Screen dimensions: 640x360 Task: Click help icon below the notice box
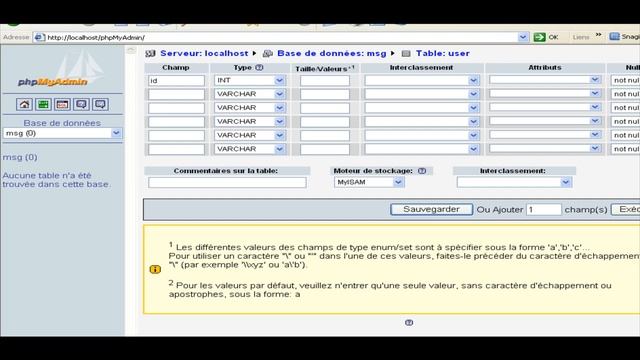click(x=409, y=322)
